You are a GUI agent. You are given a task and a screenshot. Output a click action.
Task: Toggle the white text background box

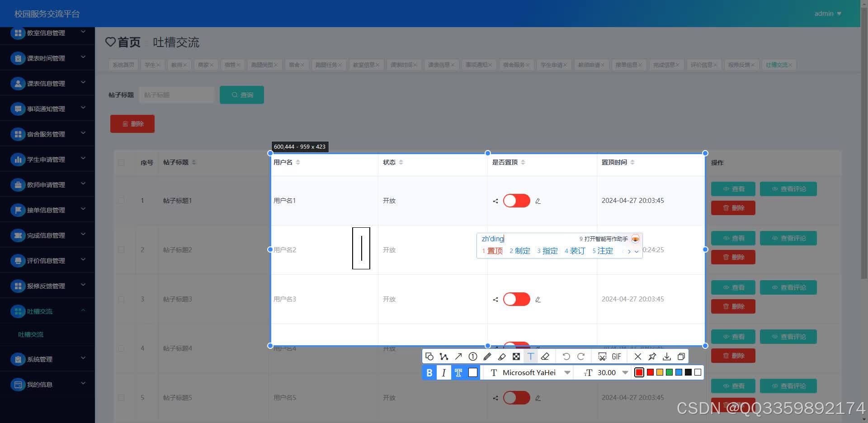(473, 372)
